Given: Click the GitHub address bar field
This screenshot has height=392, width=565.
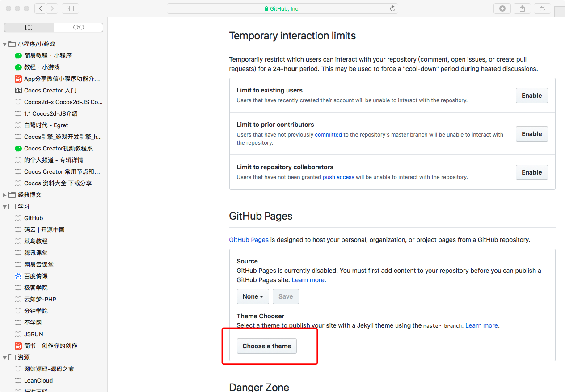Looking at the screenshot, I should click(x=282, y=8).
